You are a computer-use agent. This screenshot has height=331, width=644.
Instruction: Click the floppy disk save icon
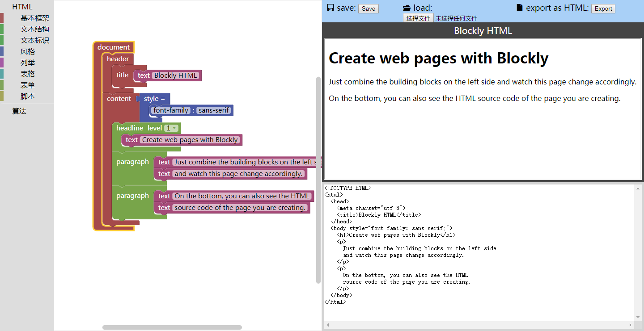click(x=330, y=8)
